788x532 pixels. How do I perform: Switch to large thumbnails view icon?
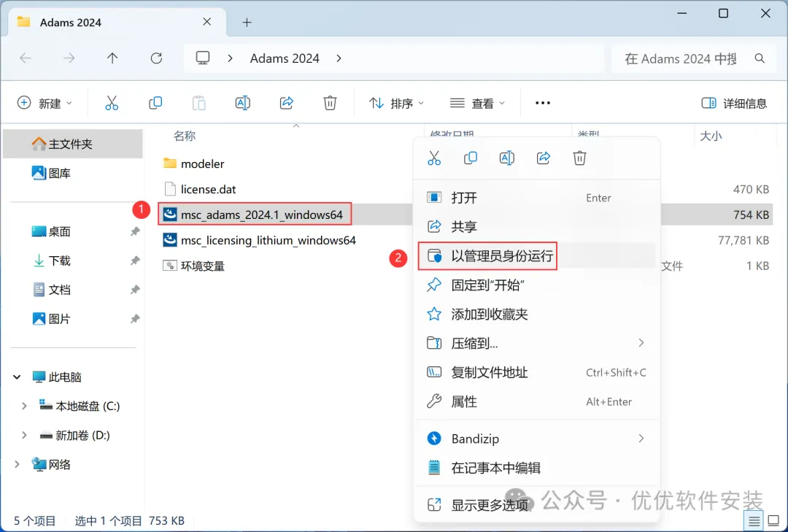click(774, 521)
